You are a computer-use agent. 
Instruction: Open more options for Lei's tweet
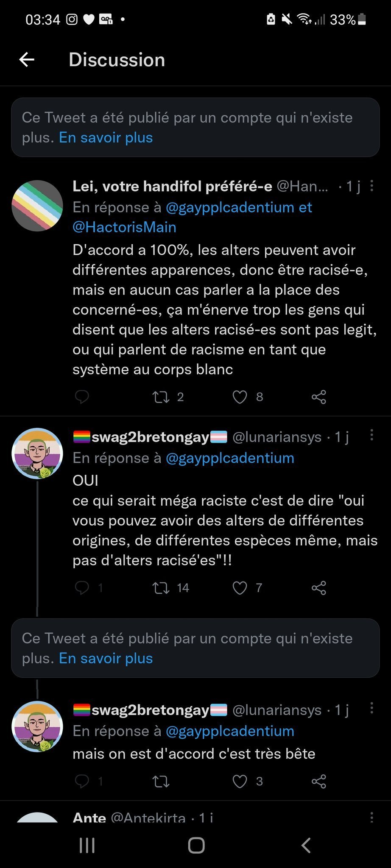click(371, 186)
